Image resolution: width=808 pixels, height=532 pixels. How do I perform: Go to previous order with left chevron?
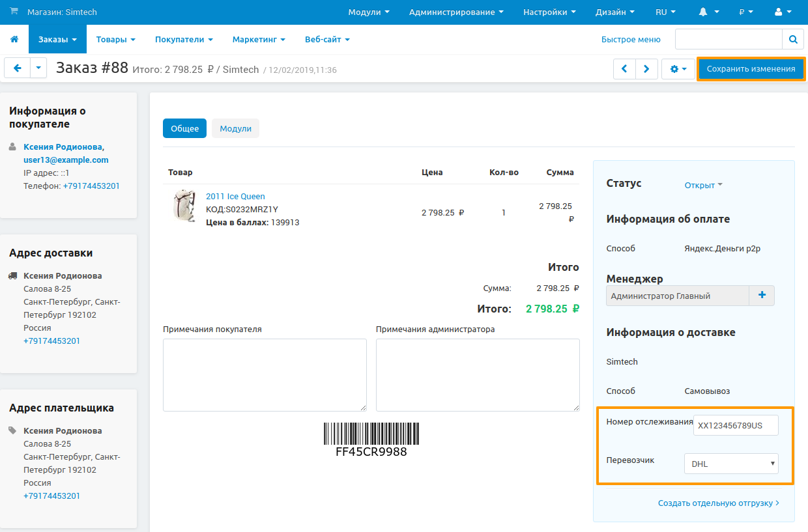(624, 69)
